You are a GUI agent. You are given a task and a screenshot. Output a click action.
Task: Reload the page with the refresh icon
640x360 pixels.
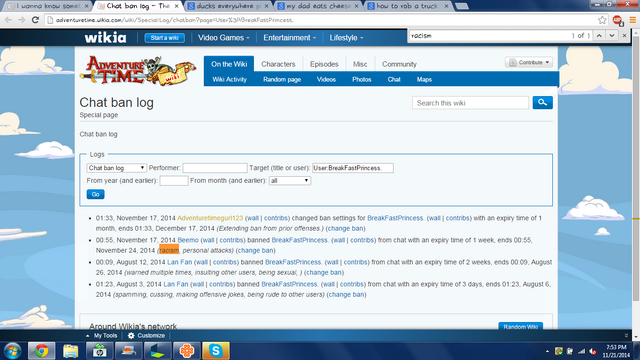coord(35,20)
